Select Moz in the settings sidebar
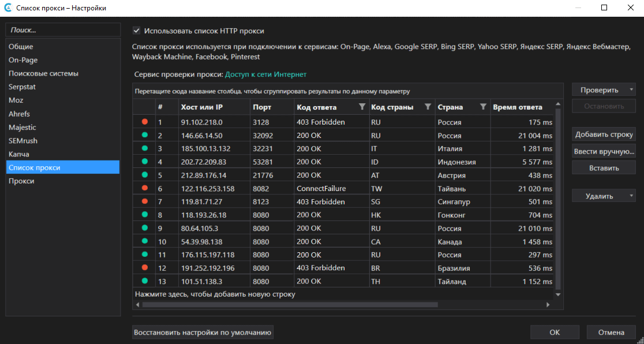 coord(62,100)
